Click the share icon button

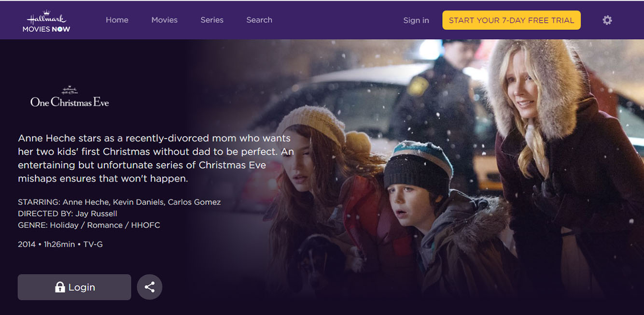[150, 287]
